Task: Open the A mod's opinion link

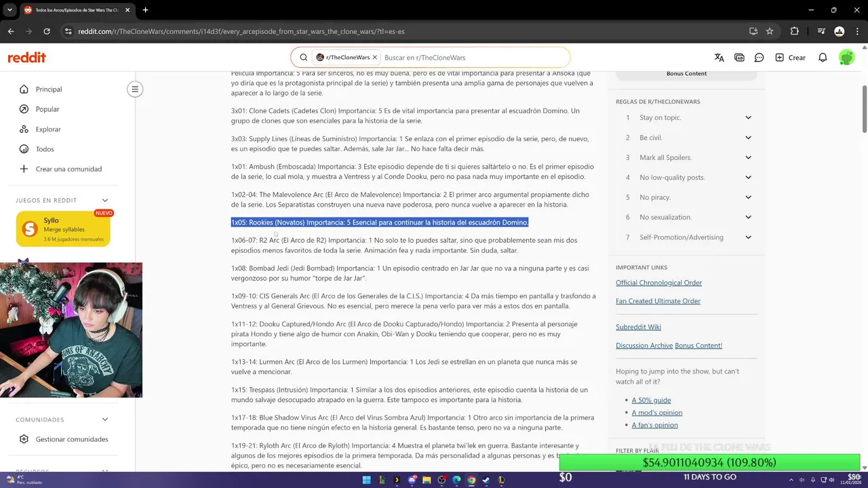Action: pyautogui.click(x=657, y=413)
